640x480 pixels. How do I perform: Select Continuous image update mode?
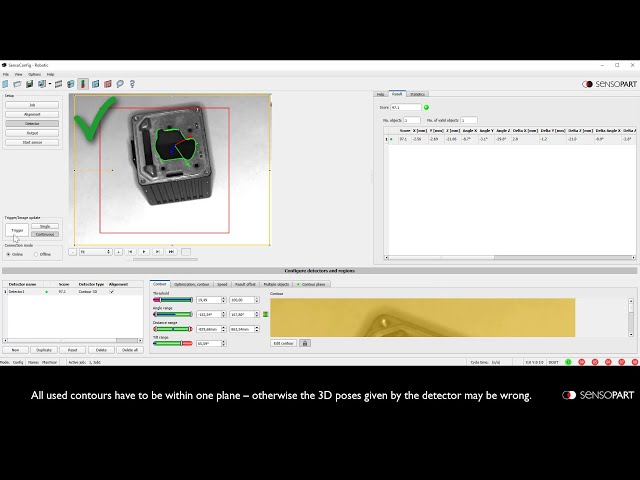point(45,234)
